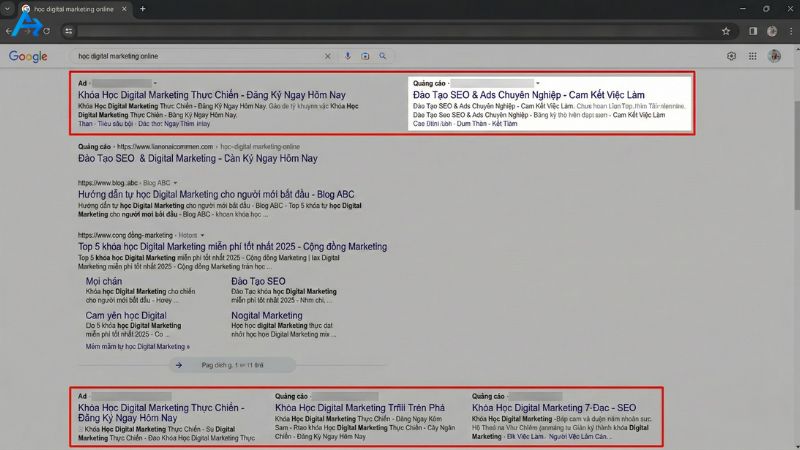Viewport: 800px width, 450px height.
Task: Bookmark this page with the star icon
Action: [x=726, y=31]
